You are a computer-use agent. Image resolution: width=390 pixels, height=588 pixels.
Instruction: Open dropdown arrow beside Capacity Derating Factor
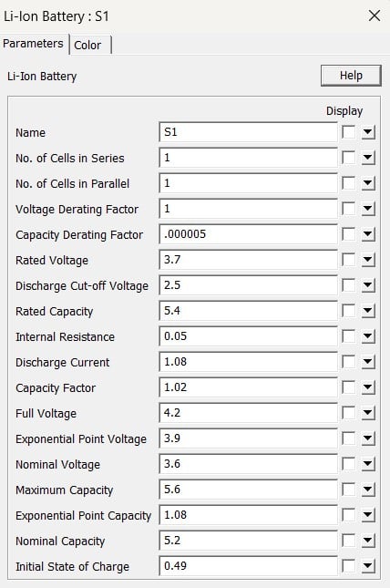[x=368, y=234]
